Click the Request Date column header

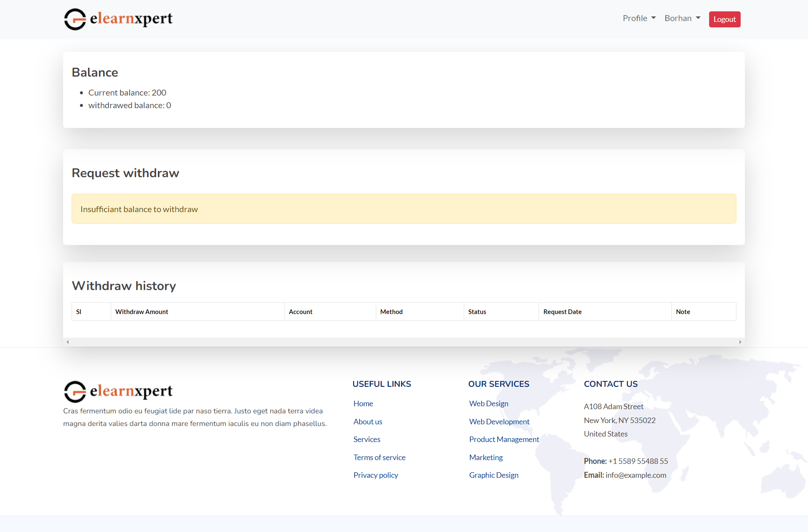point(562,312)
